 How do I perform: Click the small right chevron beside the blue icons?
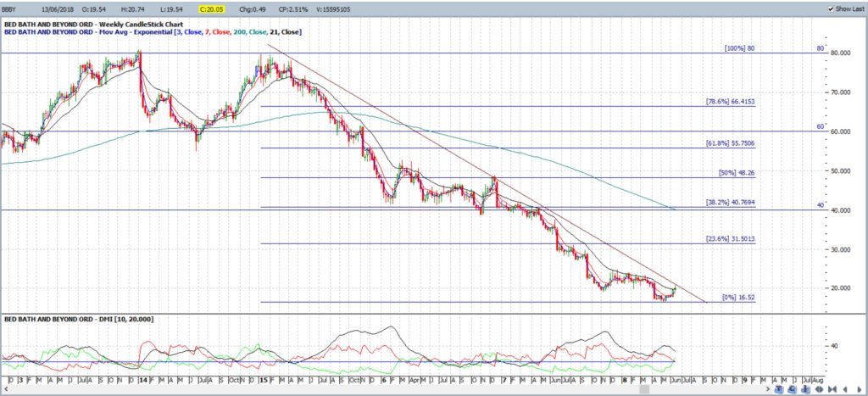click(768, 389)
